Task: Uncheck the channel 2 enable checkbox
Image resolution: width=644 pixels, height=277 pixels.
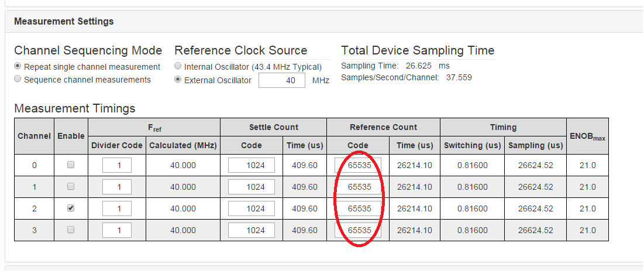Action: [x=71, y=208]
